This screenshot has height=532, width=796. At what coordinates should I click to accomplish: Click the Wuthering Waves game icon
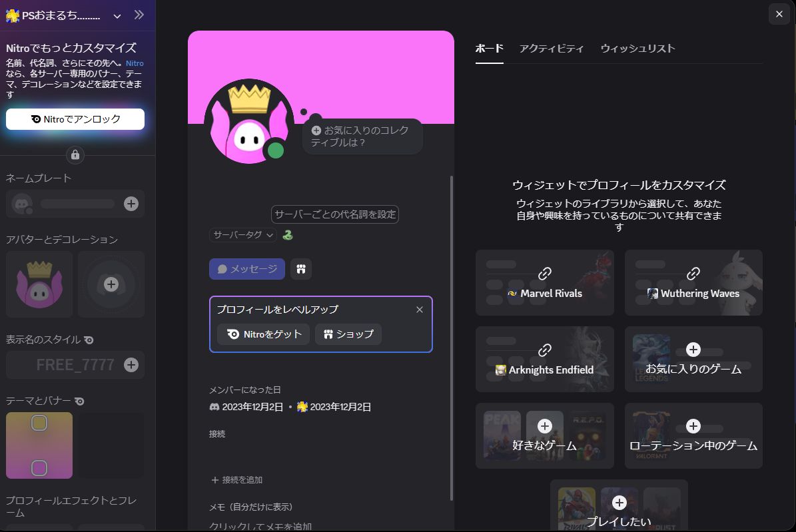tap(652, 294)
